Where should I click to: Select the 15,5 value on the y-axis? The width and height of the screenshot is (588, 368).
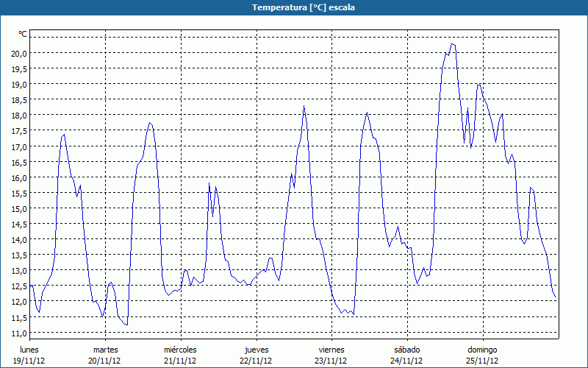click(x=18, y=193)
